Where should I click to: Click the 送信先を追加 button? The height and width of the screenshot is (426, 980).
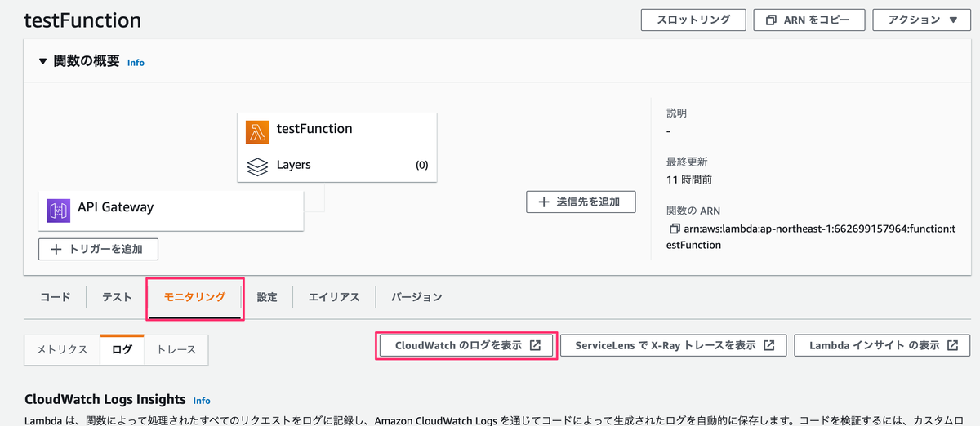tap(581, 202)
